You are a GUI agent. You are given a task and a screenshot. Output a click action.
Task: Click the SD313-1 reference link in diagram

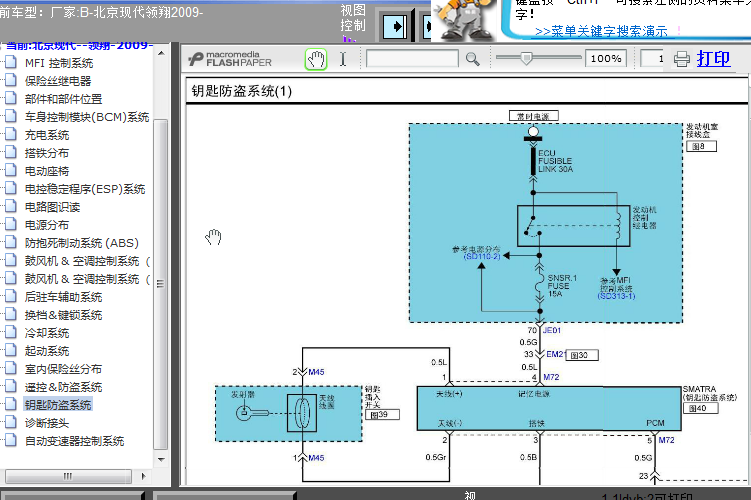616,296
